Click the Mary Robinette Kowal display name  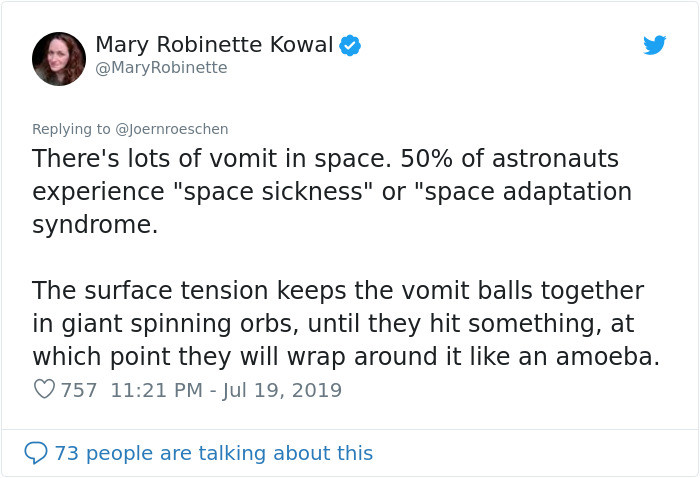(214, 45)
